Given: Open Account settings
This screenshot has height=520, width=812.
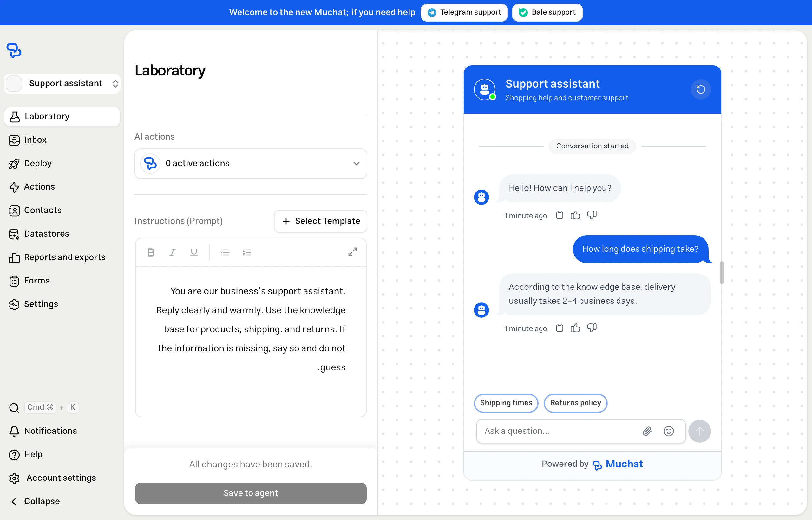Looking at the screenshot, I should point(62,478).
